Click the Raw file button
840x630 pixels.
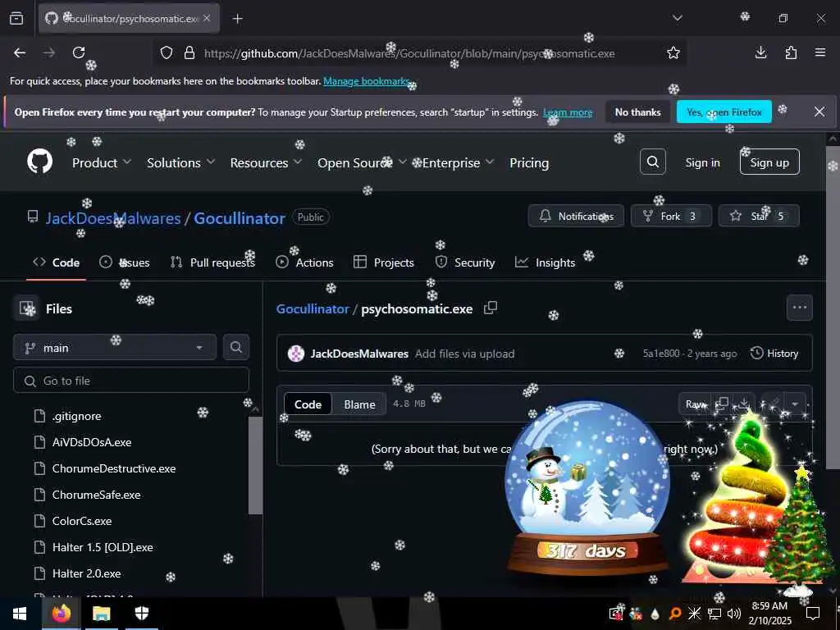pos(696,404)
